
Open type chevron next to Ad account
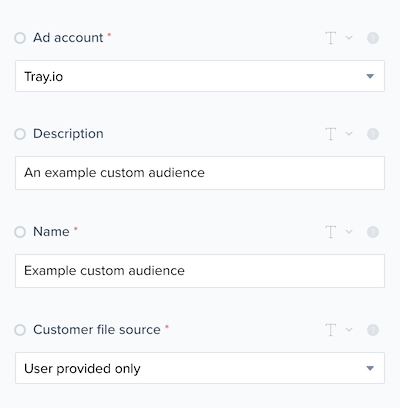pos(349,38)
